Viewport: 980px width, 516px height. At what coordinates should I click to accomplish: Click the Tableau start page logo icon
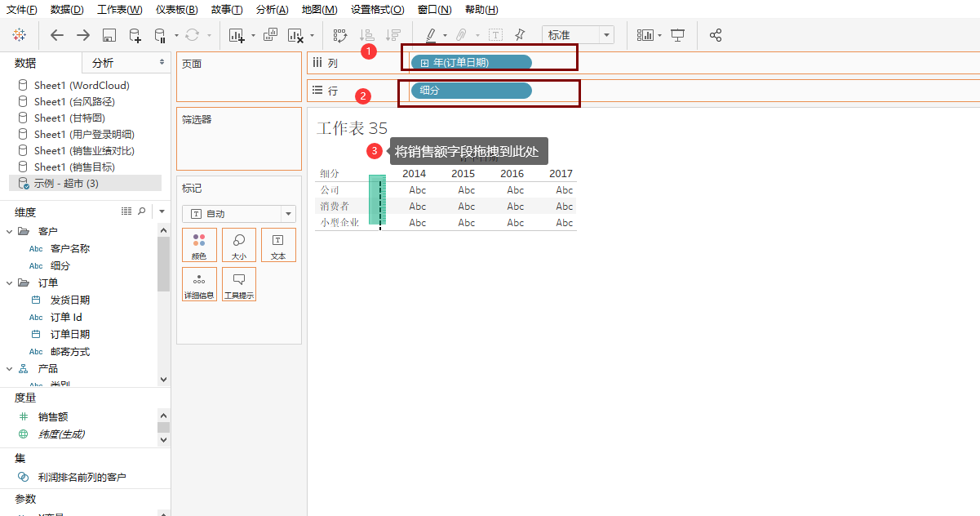coord(20,35)
